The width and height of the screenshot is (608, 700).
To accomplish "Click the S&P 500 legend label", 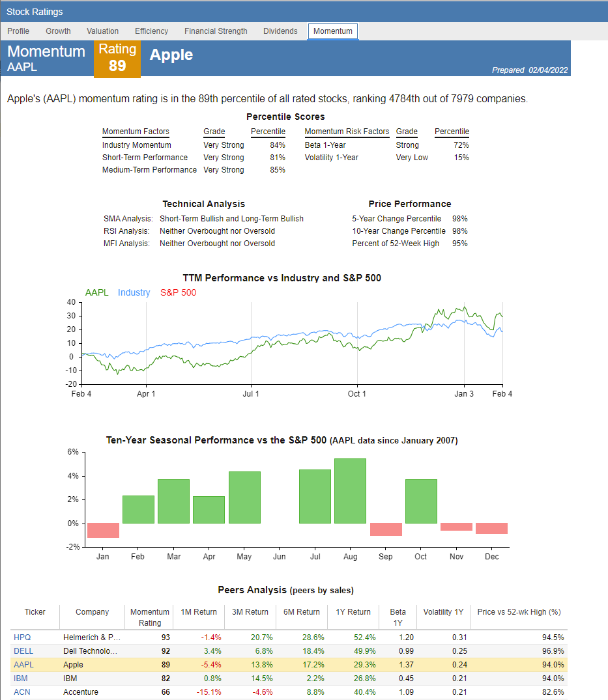I will [x=179, y=292].
